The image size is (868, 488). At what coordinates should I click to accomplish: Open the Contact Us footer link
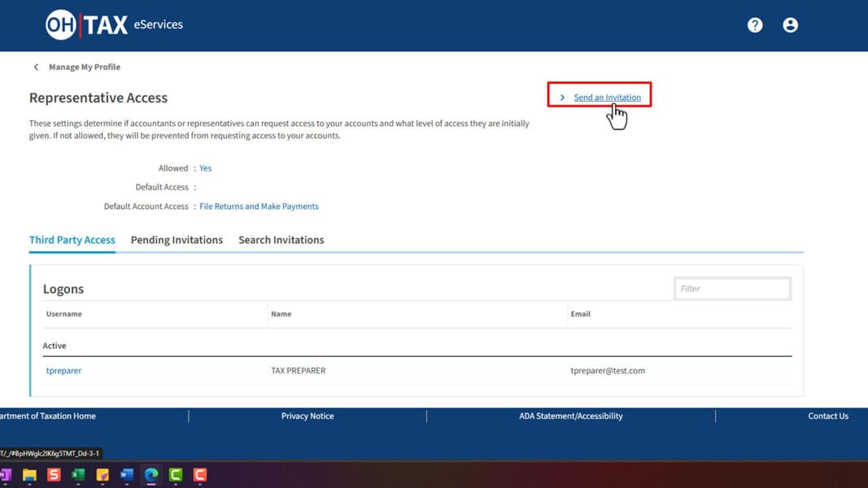(827, 416)
